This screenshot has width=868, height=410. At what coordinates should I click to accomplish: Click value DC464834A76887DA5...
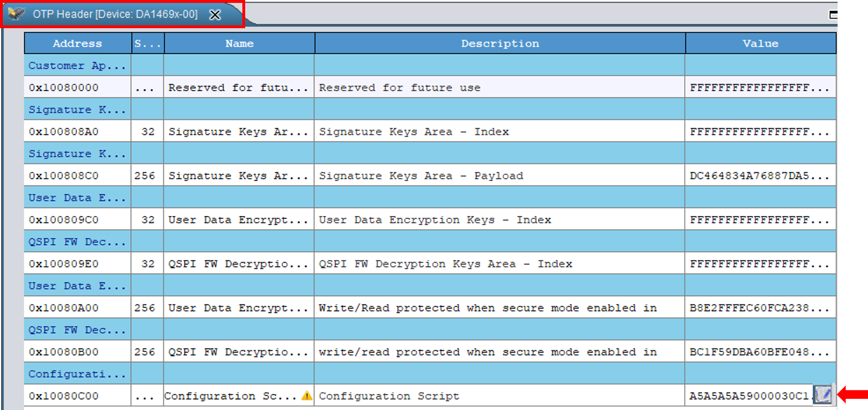pyautogui.click(x=759, y=175)
